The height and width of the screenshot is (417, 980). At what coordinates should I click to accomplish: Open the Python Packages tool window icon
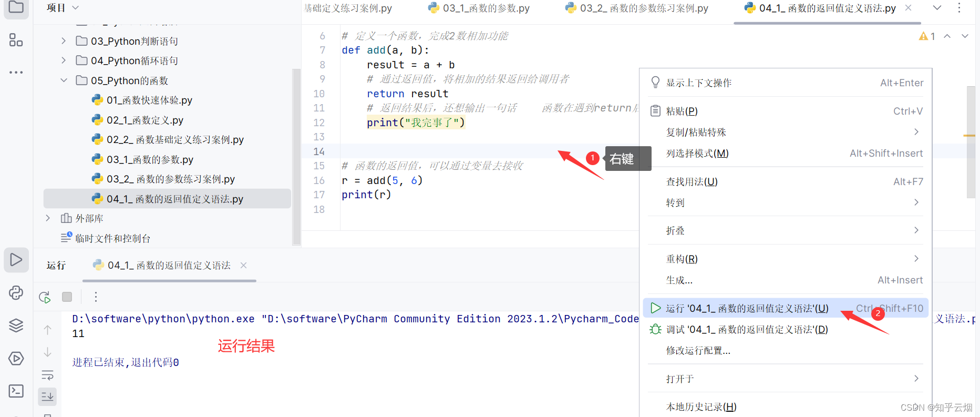point(16,293)
